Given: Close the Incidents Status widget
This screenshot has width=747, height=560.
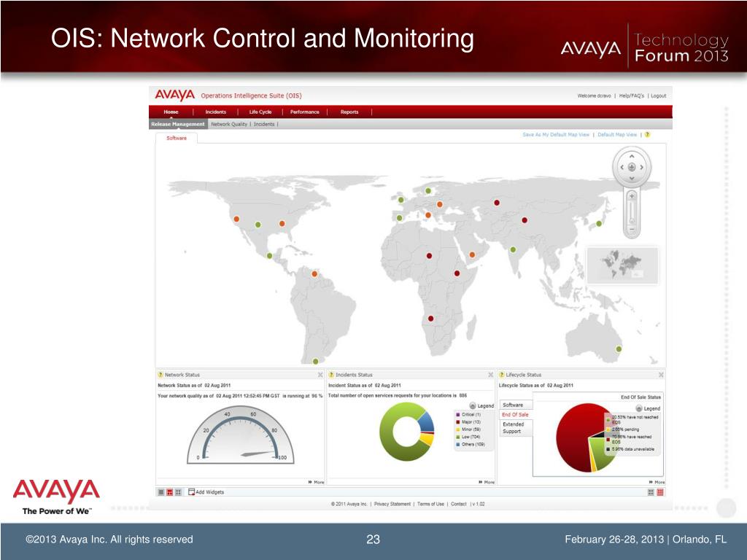Looking at the screenshot, I should 491,376.
